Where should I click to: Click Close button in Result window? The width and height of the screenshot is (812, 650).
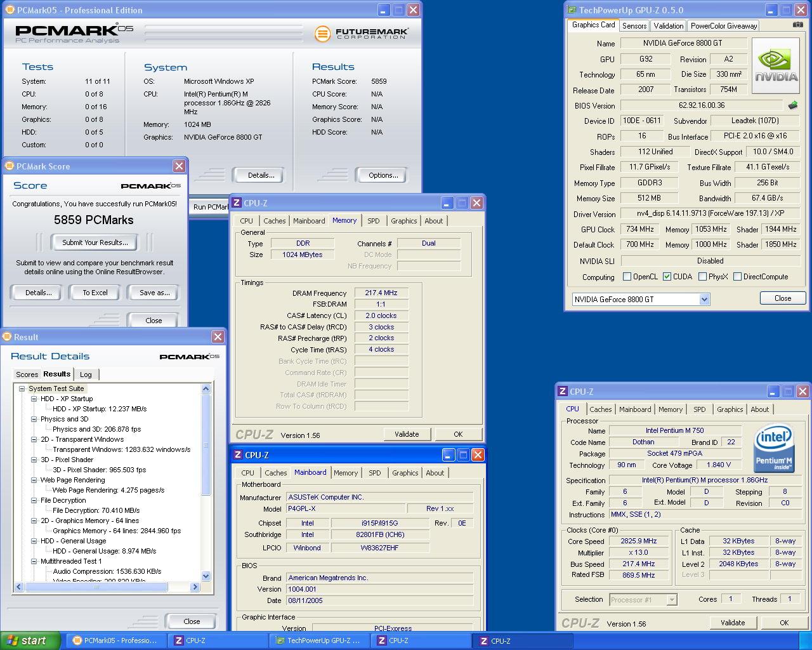(192, 621)
